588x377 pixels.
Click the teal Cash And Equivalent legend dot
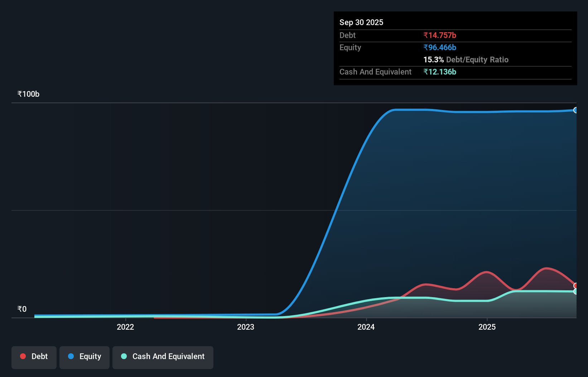pos(124,356)
